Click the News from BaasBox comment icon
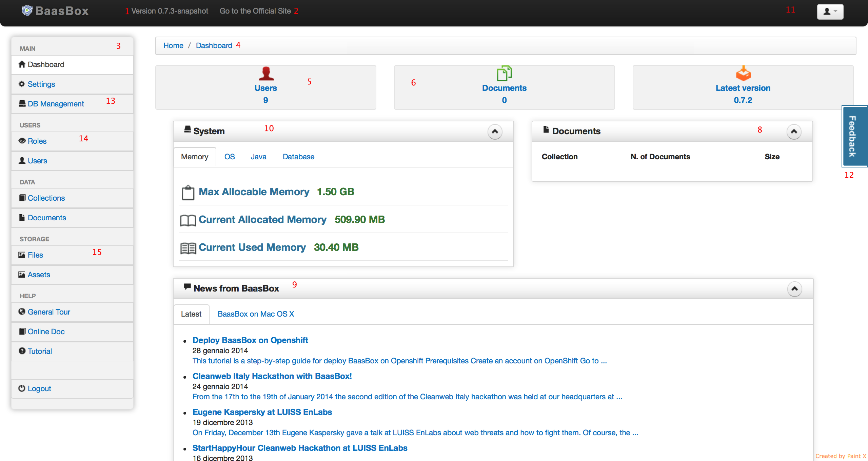 (187, 286)
